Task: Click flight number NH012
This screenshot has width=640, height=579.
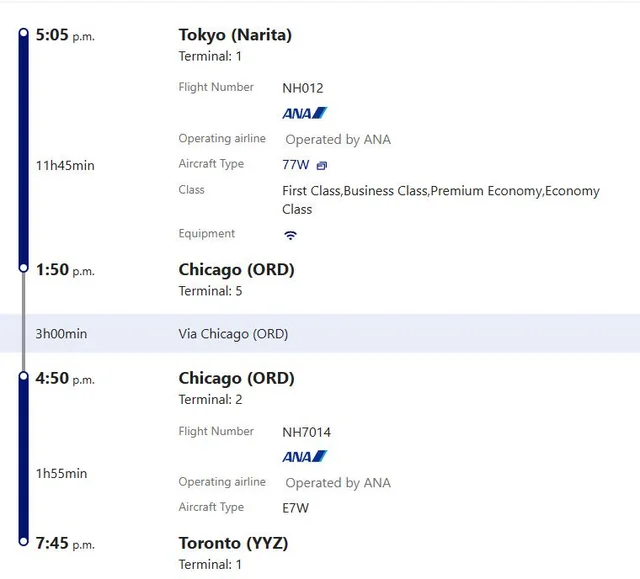Action: tap(303, 88)
